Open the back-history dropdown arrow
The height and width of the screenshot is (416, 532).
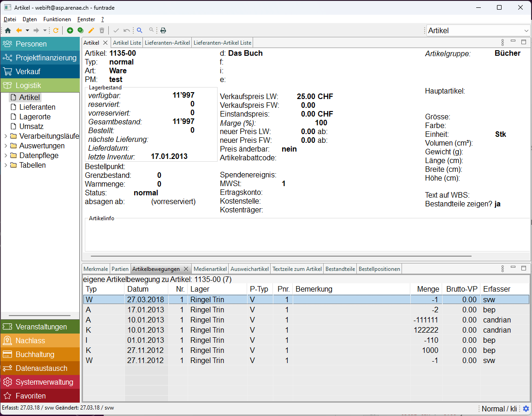click(x=27, y=30)
